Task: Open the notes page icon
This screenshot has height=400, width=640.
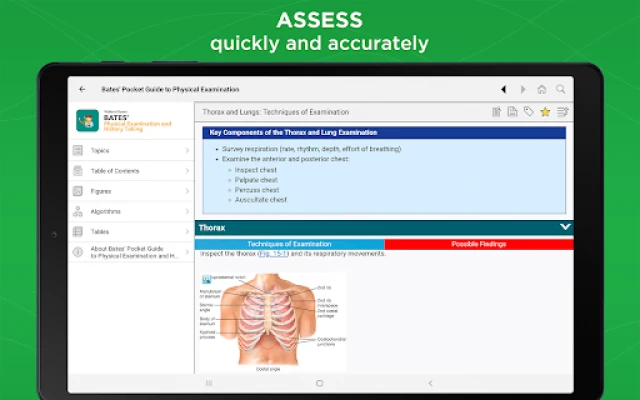Action: pos(512,112)
